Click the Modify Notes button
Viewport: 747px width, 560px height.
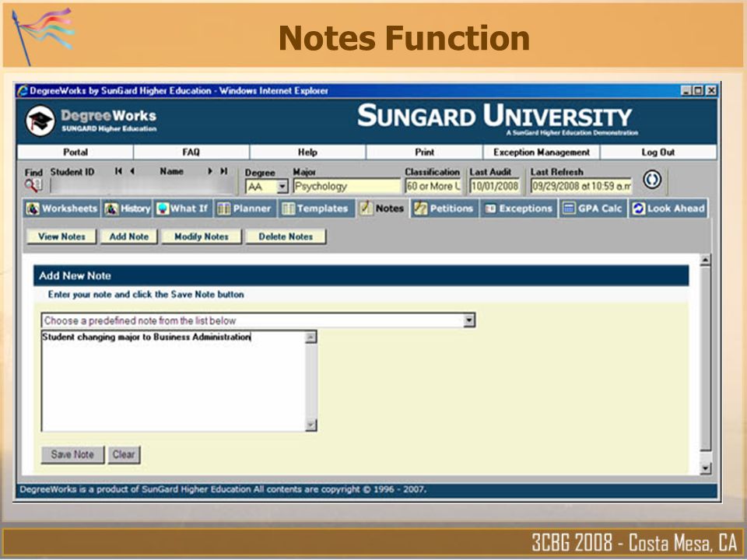pos(201,236)
